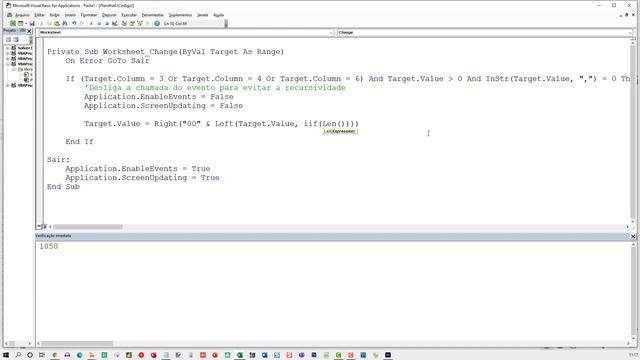Collapse the fourth project tree node
This screenshot has width=640, height=360.
pos(7,64)
